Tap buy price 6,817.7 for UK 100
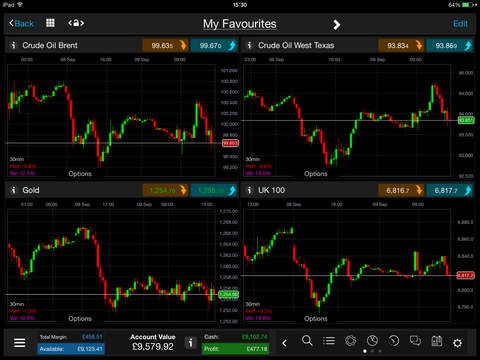 point(449,190)
